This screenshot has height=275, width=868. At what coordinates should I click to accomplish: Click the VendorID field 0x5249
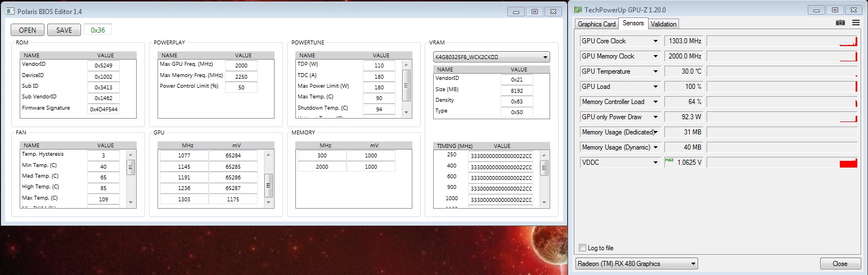pyautogui.click(x=104, y=65)
